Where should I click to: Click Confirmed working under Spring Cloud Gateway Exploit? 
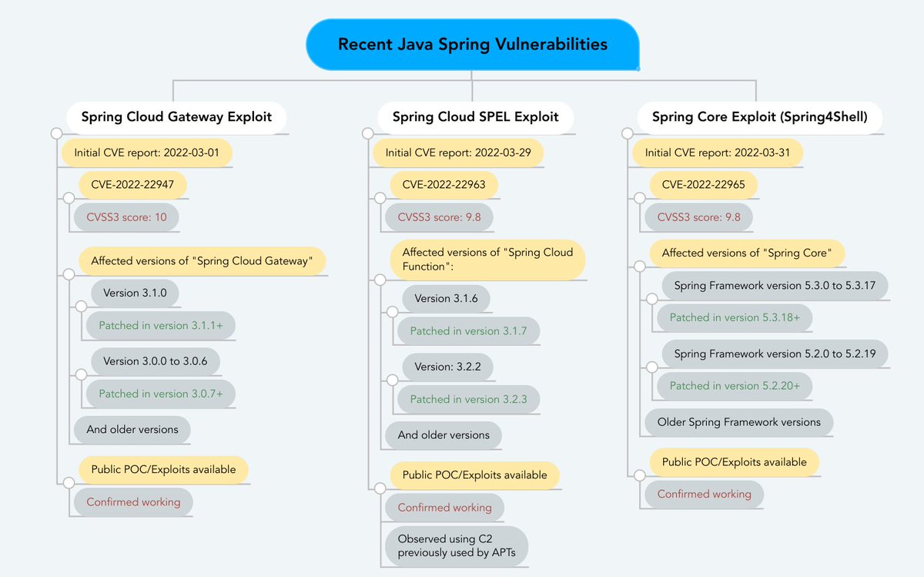133,502
